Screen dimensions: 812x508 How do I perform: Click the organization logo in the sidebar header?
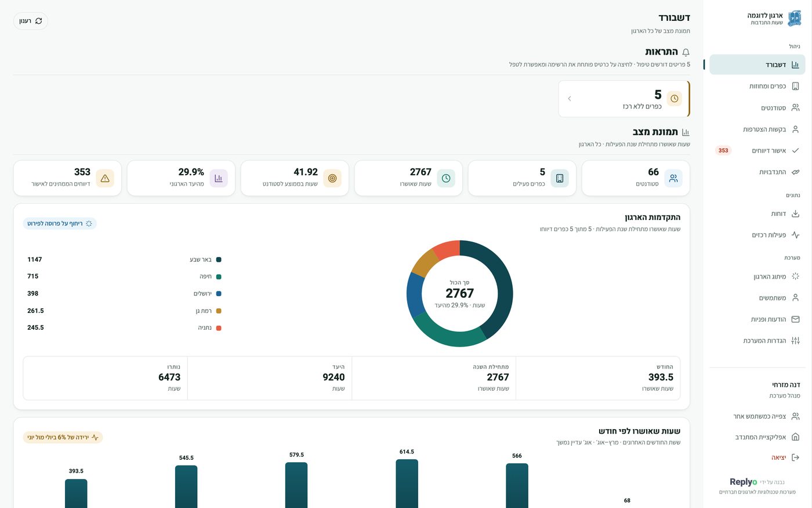(795, 19)
